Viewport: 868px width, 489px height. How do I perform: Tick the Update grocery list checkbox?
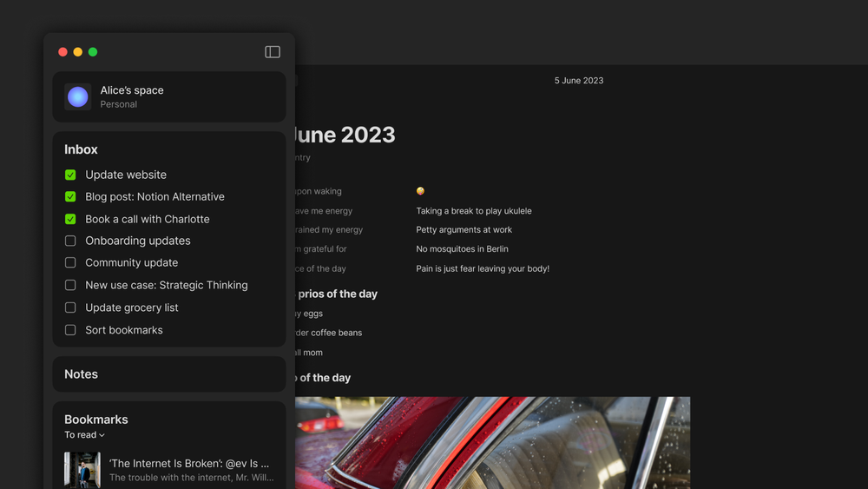click(x=70, y=307)
